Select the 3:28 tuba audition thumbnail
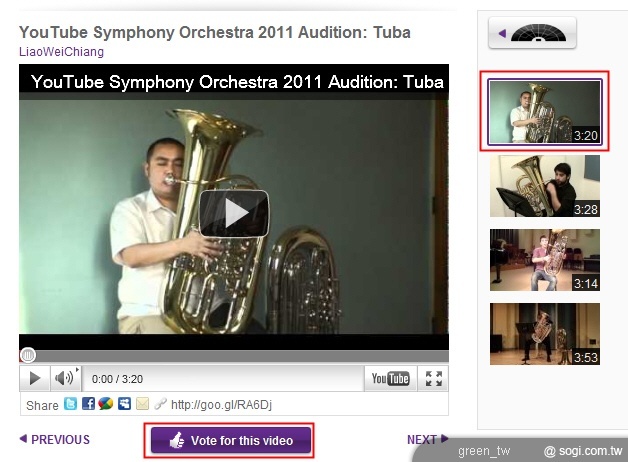Viewport: 628px width, 462px height. pos(545,186)
